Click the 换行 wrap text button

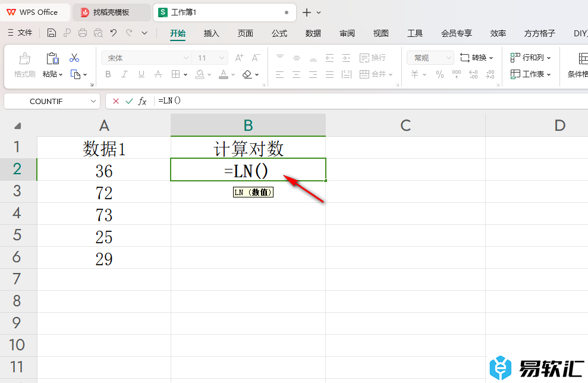(372, 58)
